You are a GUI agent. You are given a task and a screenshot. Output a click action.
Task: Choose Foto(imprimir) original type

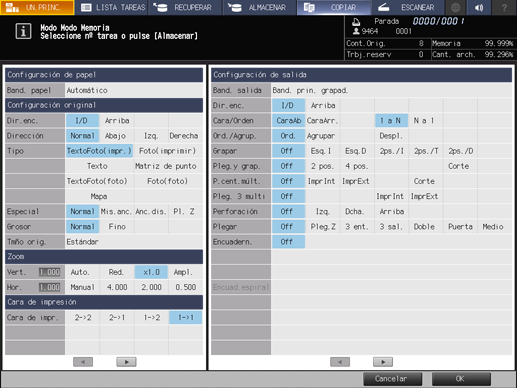coord(167,151)
